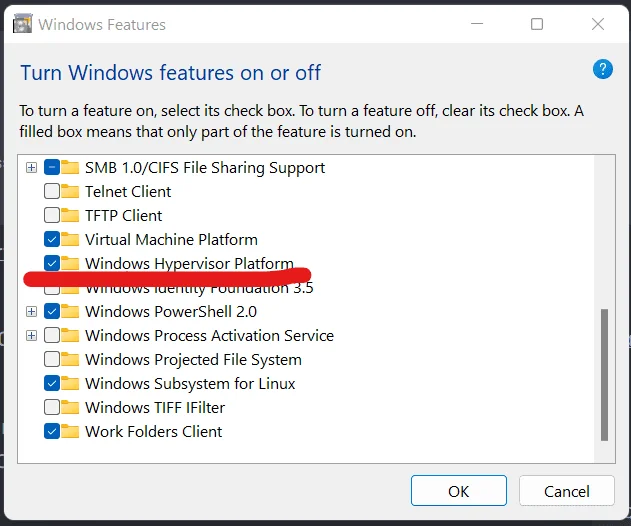Click the blue help question mark icon

602,69
